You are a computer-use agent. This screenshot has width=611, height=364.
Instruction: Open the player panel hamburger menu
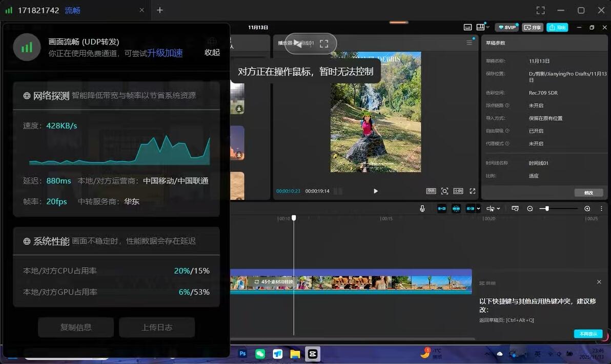(469, 42)
